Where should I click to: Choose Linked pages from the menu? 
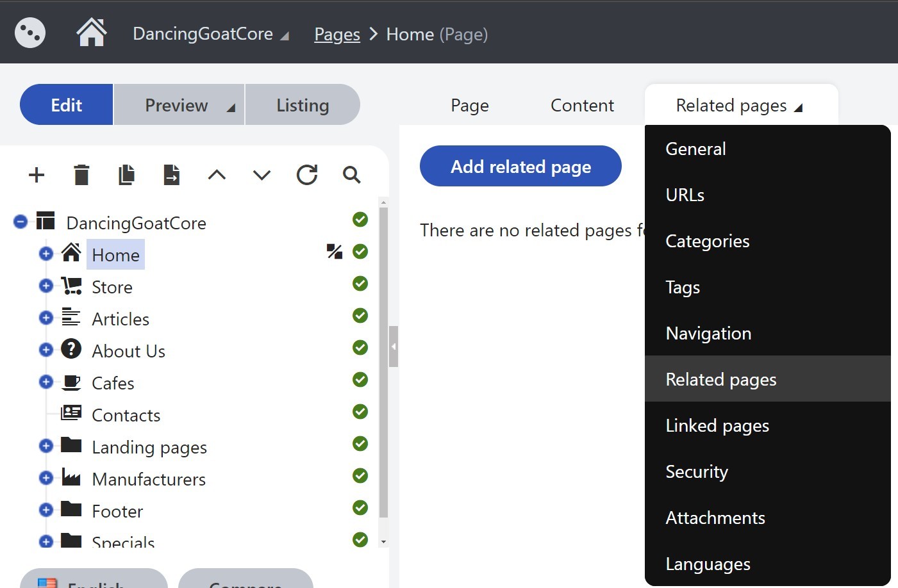[x=768, y=425]
